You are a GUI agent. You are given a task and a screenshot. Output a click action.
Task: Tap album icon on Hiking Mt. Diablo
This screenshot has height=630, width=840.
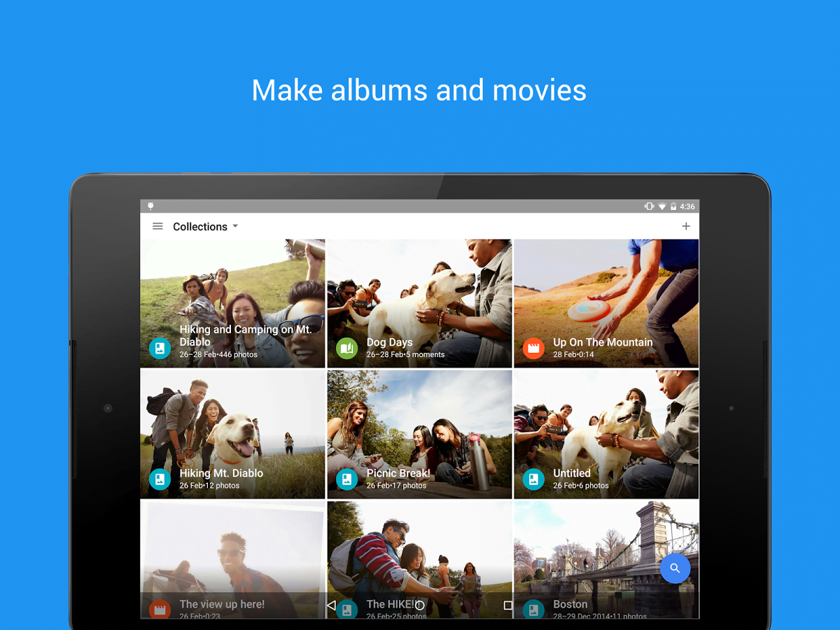click(x=160, y=479)
